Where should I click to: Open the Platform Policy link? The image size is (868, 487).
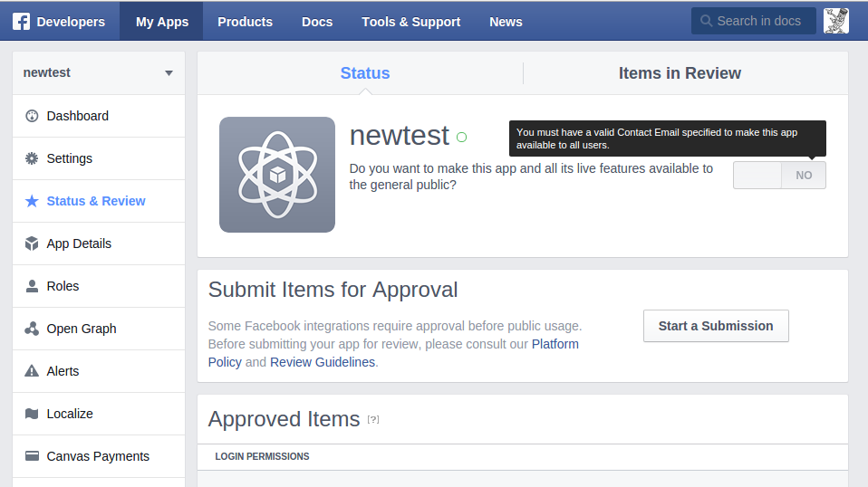pos(555,344)
